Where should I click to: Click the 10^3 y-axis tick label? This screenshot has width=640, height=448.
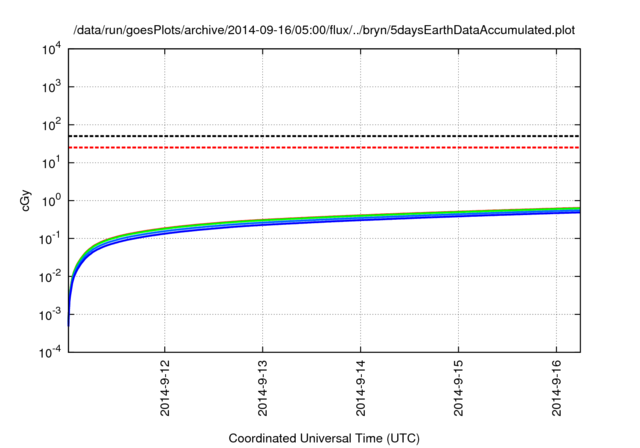(x=51, y=87)
